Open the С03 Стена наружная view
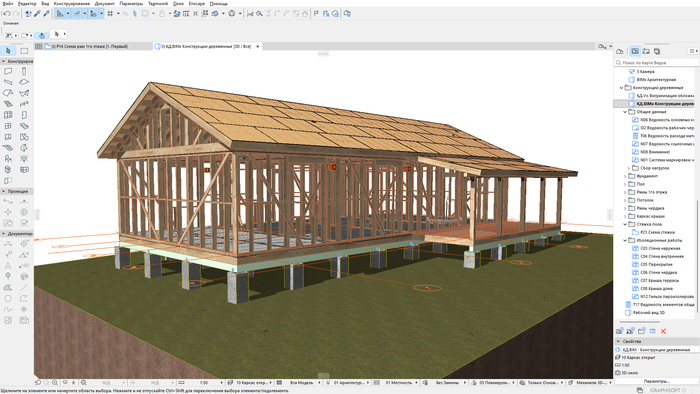700x394 pixels. (660, 249)
